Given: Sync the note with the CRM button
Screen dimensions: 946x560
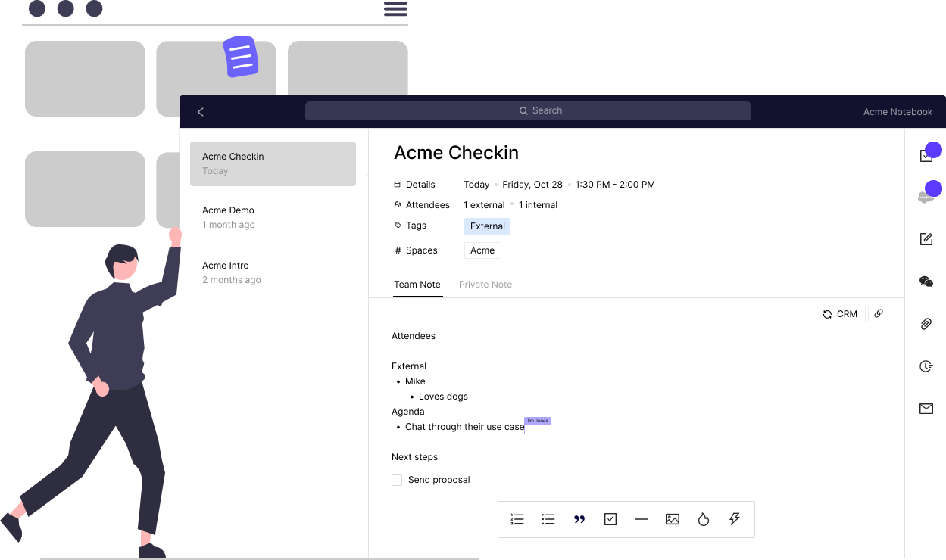Looking at the screenshot, I should (840, 313).
